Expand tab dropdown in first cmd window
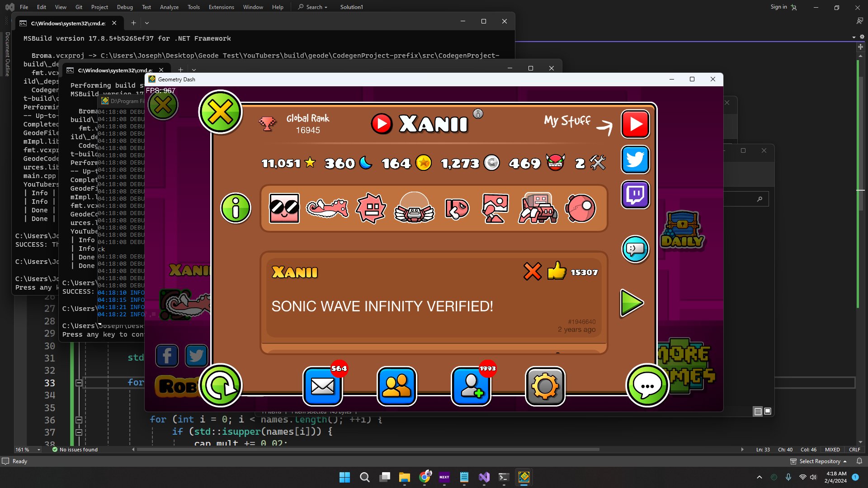 (x=146, y=23)
